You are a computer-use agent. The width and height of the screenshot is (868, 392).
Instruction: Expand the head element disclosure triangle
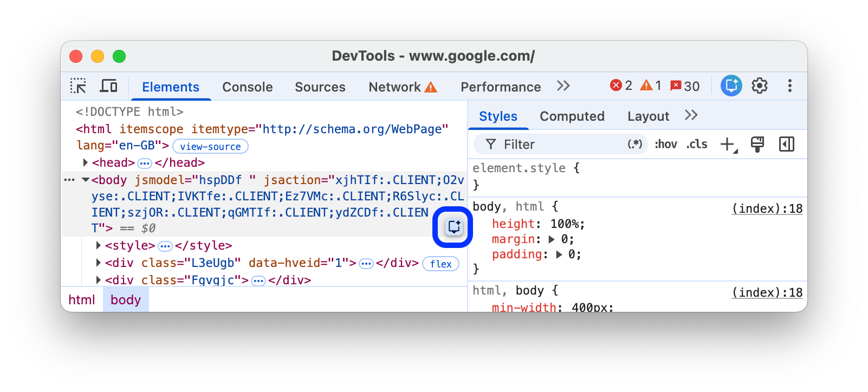[x=85, y=162]
